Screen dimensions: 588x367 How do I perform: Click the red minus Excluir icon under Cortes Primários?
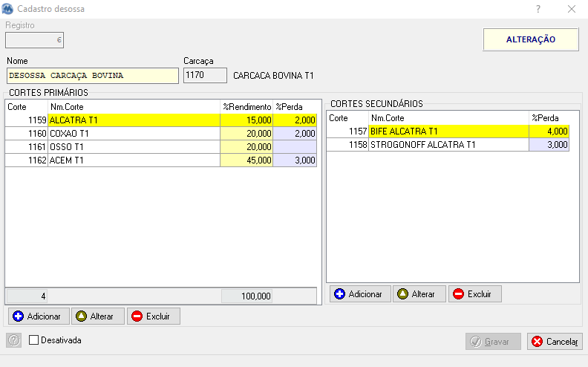pyautogui.click(x=137, y=316)
